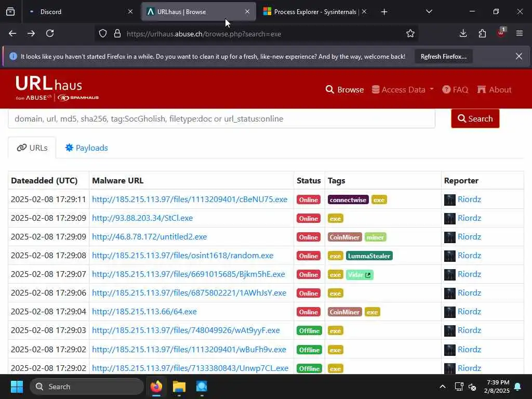Switch to Payloads tab

[87, 148]
